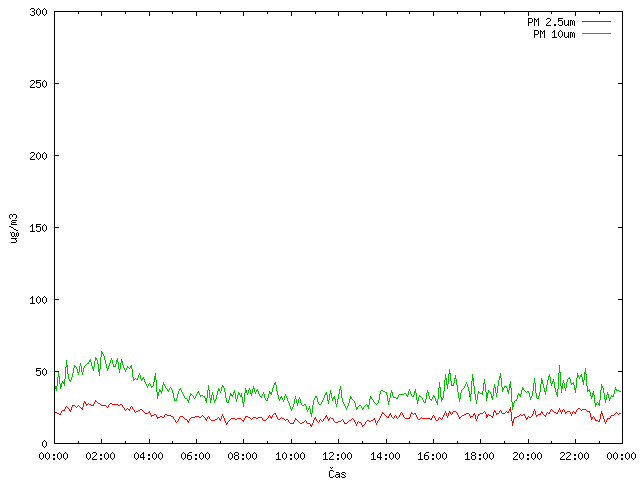
Task: Click the Čas x-axis title
Action: coord(337,473)
